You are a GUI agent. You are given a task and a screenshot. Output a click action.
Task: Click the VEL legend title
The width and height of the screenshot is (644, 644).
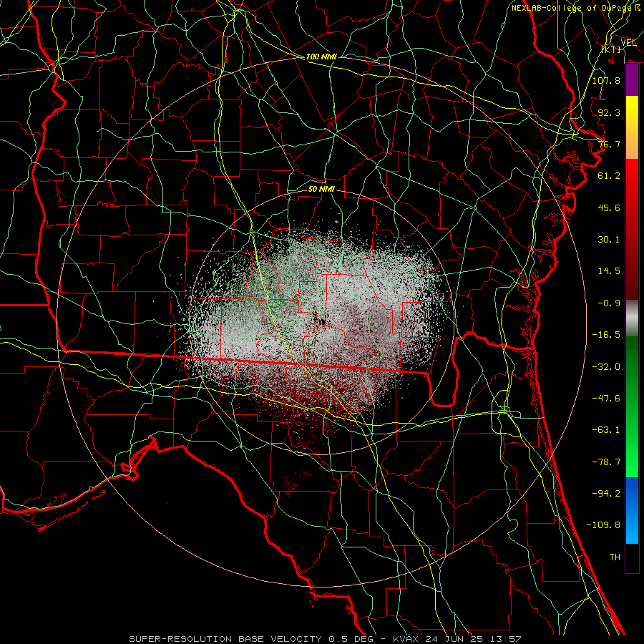[628, 43]
